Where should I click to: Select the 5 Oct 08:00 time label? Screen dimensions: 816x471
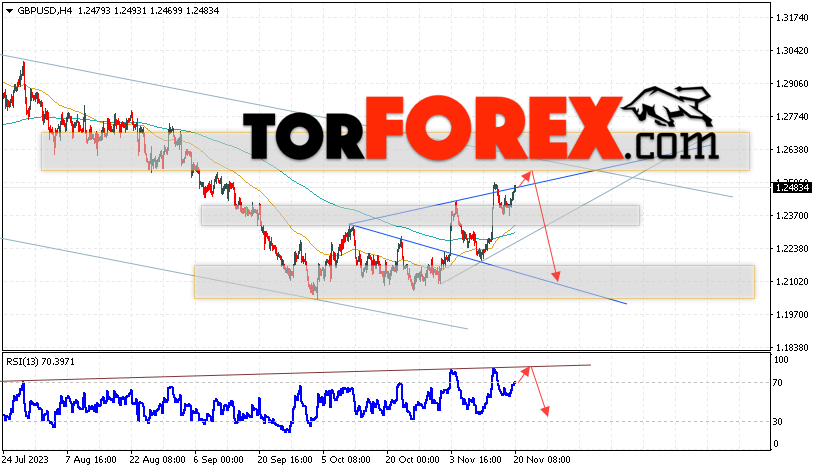pyautogui.click(x=346, y=460)
